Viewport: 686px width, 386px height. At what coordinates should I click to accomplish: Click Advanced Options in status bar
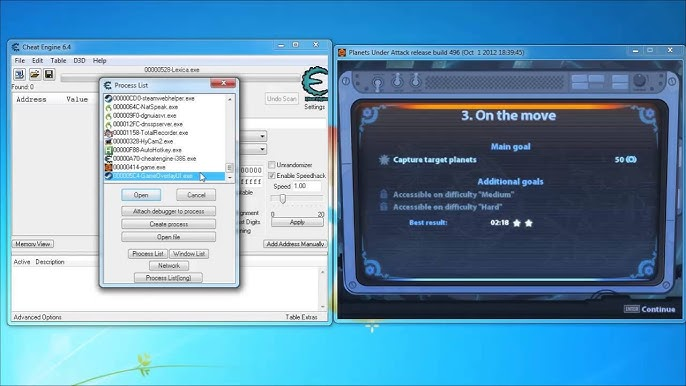pos(37,317)
